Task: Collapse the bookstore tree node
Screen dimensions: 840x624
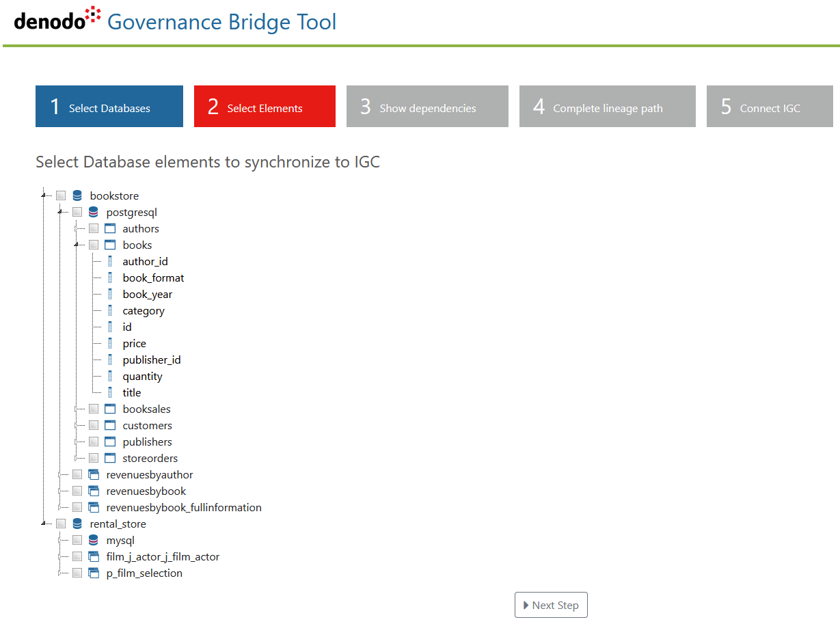Action: (x=43, y=196)
